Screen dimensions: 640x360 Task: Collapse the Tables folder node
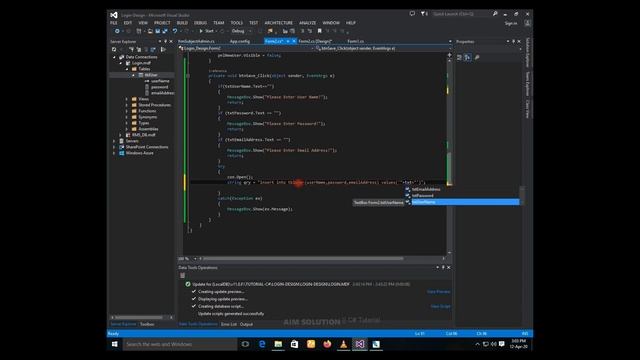[x=127, y=69]
